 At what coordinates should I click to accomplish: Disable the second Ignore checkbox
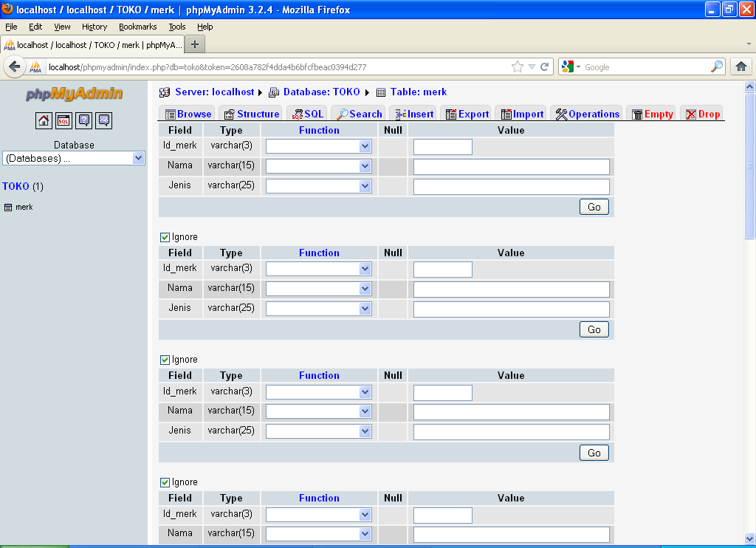164,359
